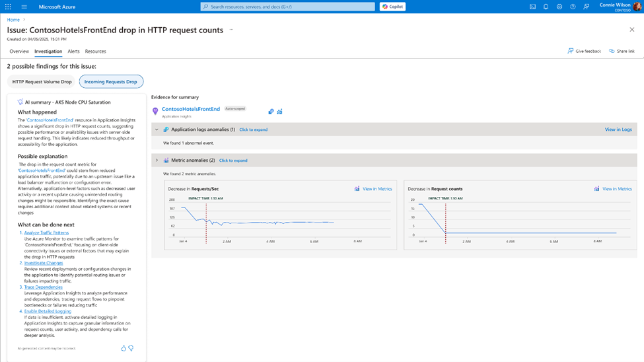Screen dimensions: 644x362
Task: Open the more options ellipsis beside the title
Action: [231, 30]
